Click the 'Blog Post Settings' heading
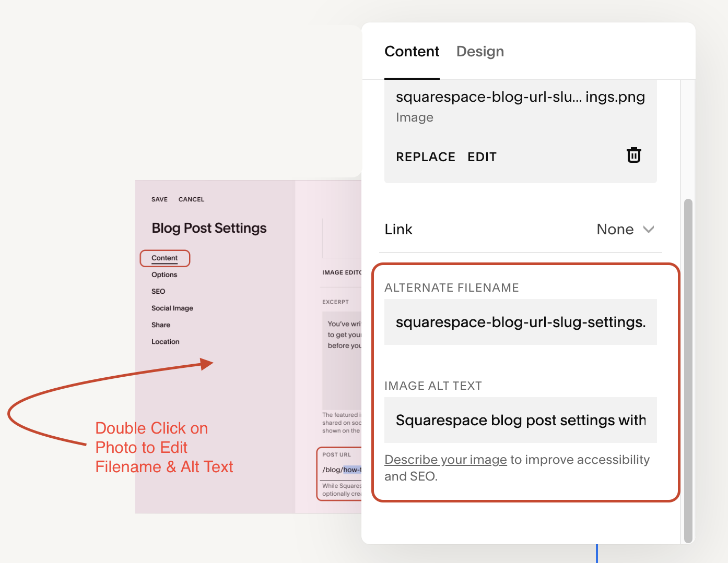 click(209, 228)
